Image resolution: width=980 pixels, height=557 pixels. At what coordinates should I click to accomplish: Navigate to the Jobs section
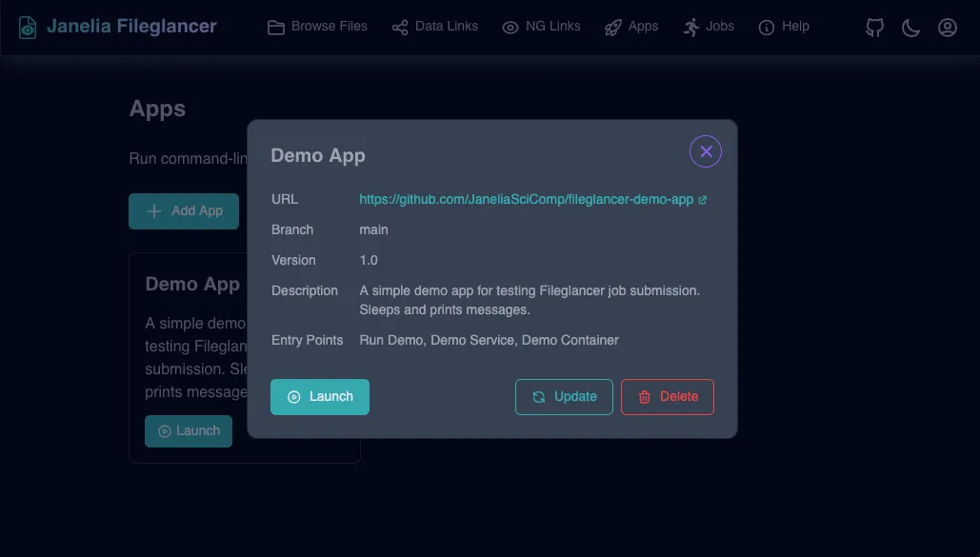click(x=709, y=27)
